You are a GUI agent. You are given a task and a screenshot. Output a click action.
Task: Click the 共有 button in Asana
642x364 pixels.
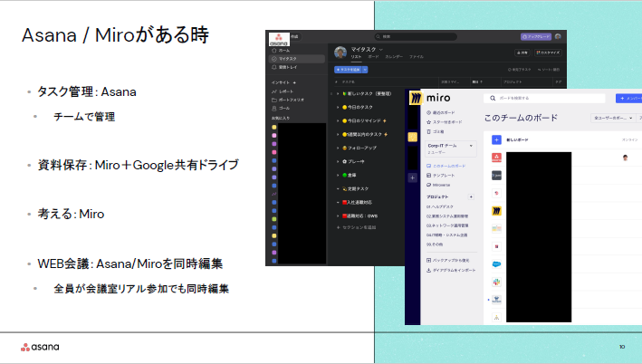pyautogui.click(x=522, y=53)
